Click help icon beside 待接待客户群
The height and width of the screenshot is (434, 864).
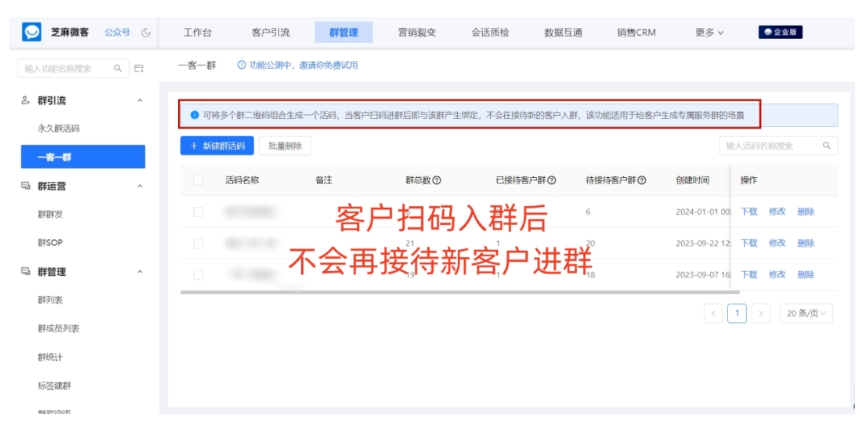(x=641, y=180)
